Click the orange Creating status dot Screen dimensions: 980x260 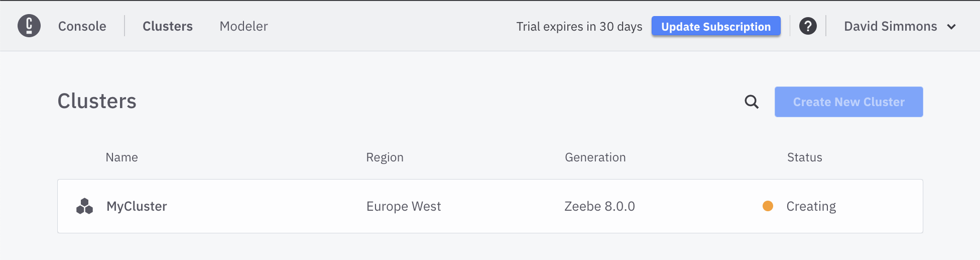click(x=768, y=206)
